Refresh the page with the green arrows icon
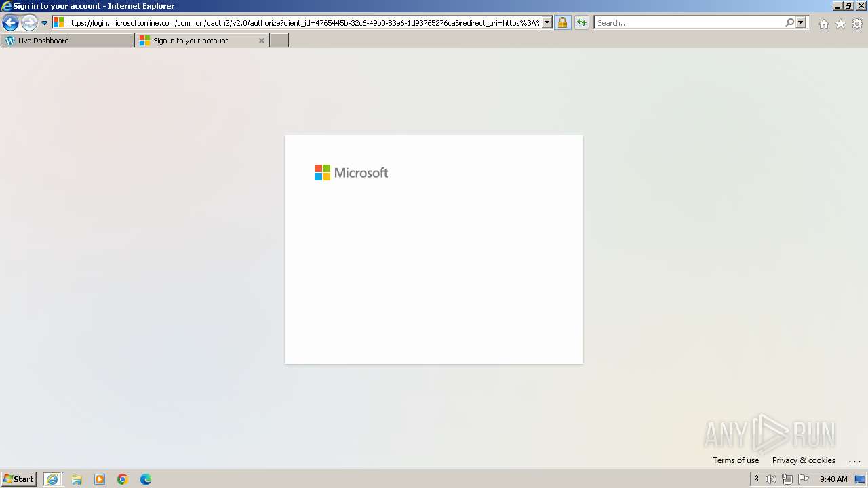This screenshot has width=868, height=488. (582, 23)
